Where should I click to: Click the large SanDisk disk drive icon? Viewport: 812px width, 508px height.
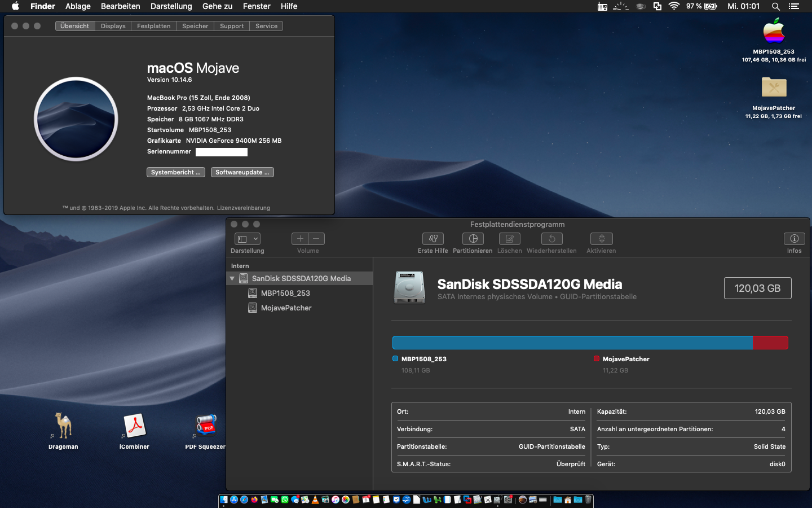coord(409,287)
